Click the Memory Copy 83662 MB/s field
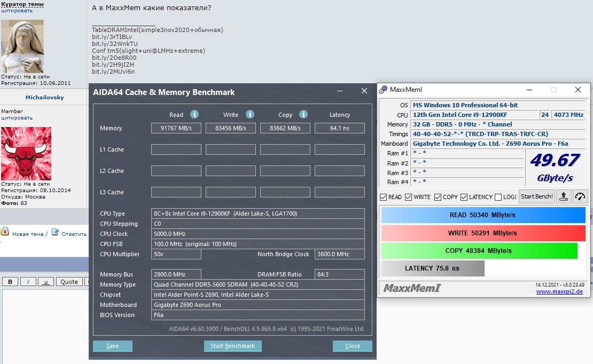 tap(285, 128)
